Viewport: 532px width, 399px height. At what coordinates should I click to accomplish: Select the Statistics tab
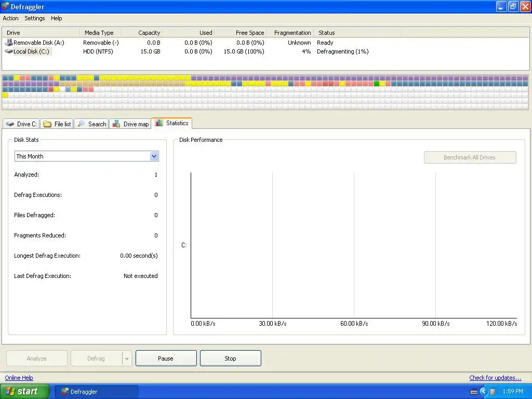pyautogui.click(x=171, y=123)
